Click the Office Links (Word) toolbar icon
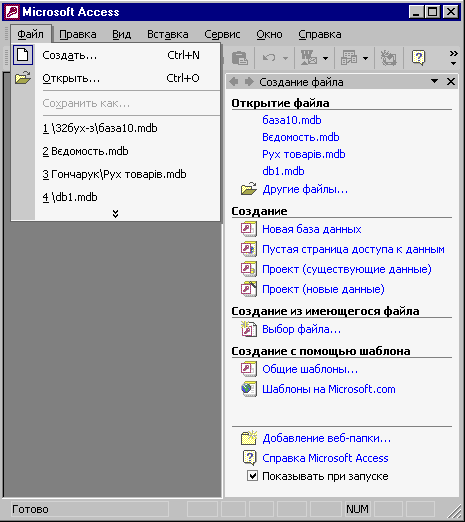465x522 pixels. coord(309,58)
